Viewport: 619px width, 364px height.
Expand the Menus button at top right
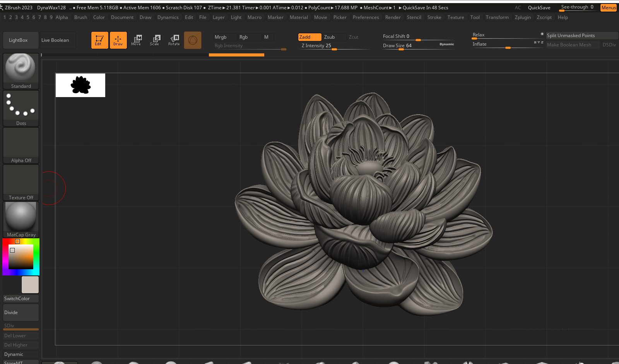[x=608, y=8]
